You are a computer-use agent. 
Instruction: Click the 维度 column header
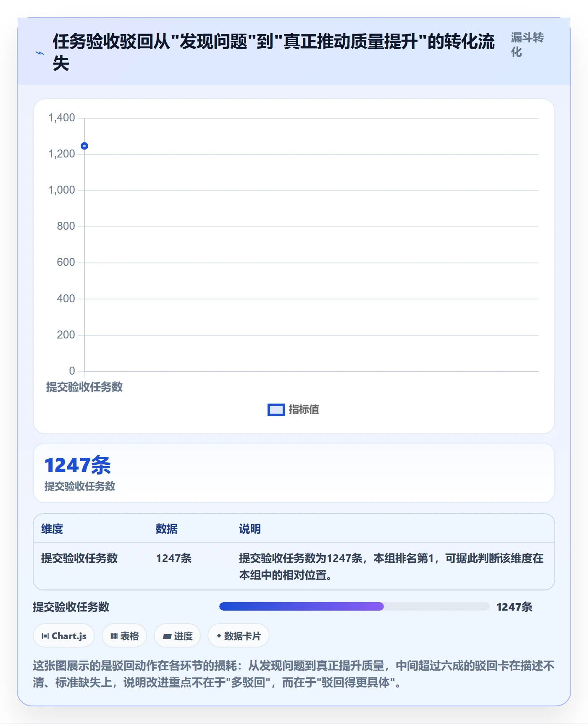pos(52,529)
